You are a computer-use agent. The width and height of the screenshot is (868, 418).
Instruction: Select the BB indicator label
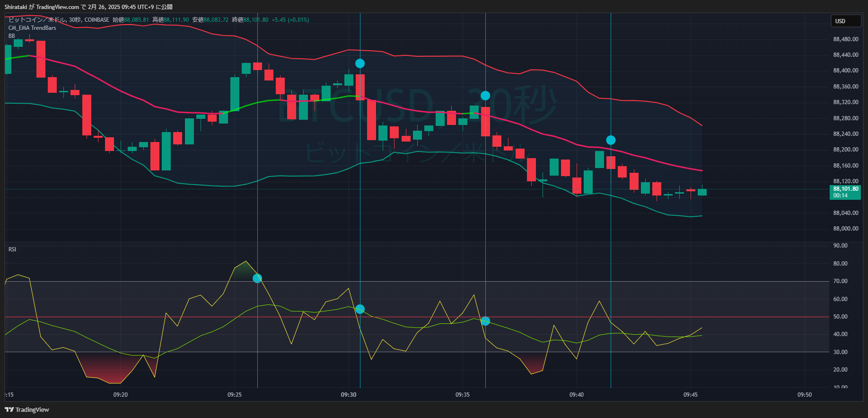12,36
